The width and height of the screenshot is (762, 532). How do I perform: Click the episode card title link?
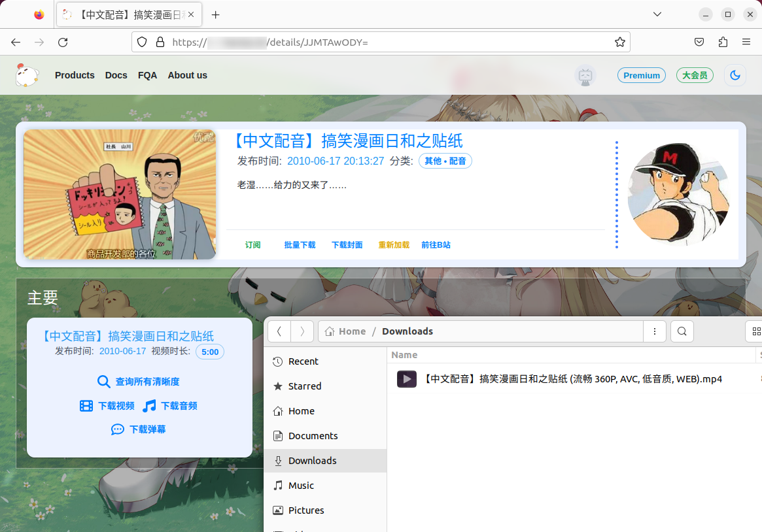coord(128,336)
